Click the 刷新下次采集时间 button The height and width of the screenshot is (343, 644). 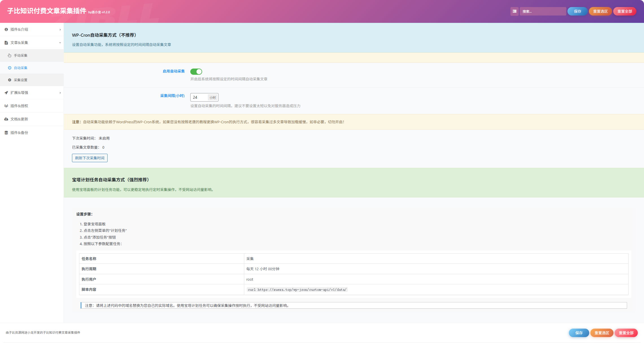pos(90,158)
